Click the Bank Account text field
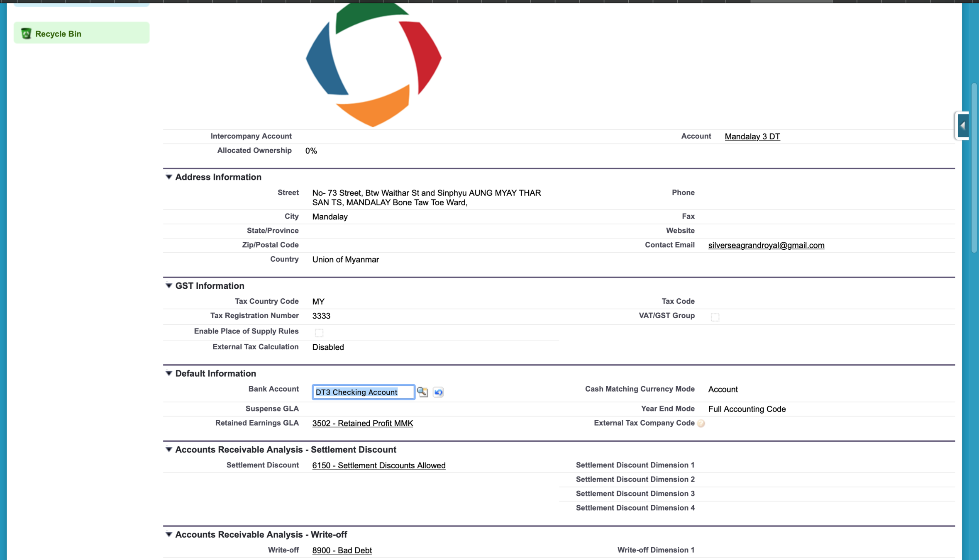The width and height of the screenshot is (979, 560). click(363, 392)
